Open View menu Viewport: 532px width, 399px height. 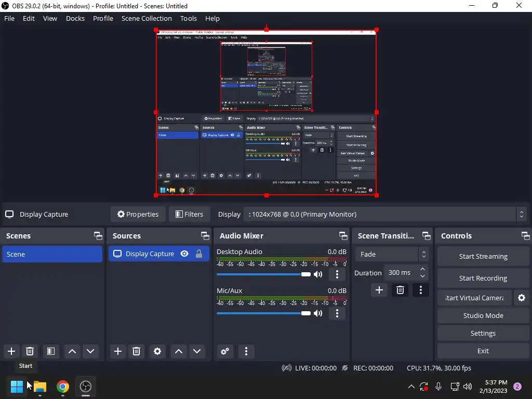50,18
